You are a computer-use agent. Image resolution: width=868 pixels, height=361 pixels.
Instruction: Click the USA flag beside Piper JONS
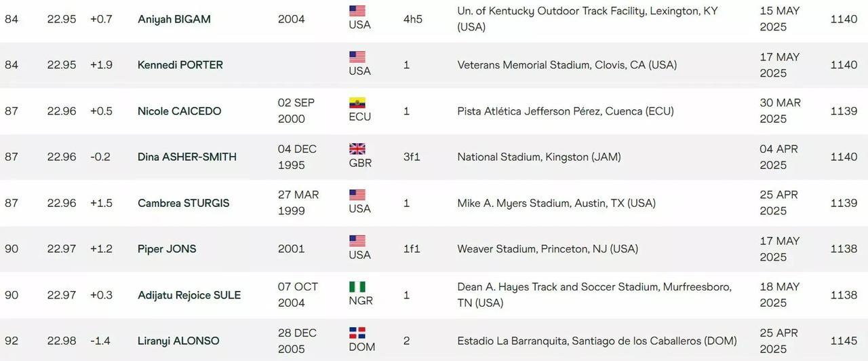(x=357, y=241)
